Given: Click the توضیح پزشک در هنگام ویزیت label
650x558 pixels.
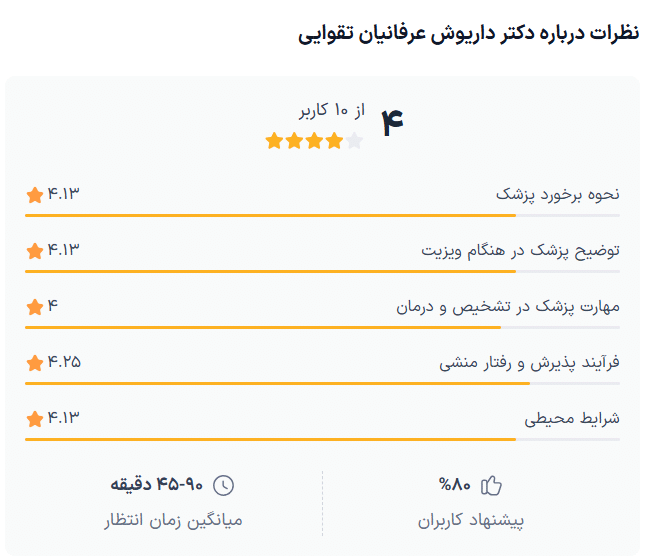Looking at the screenshot, I should [521, 250].
